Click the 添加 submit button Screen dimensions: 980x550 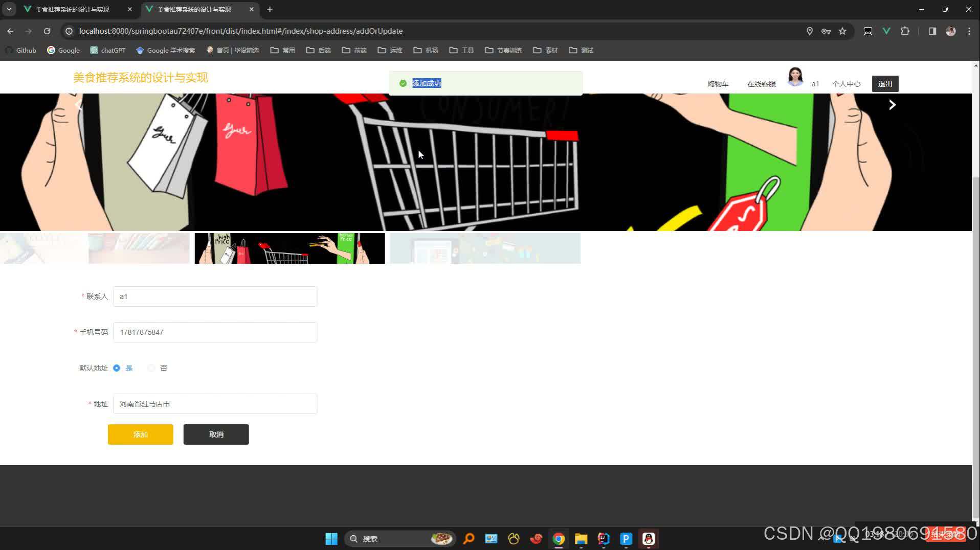(x=140, y=434)
